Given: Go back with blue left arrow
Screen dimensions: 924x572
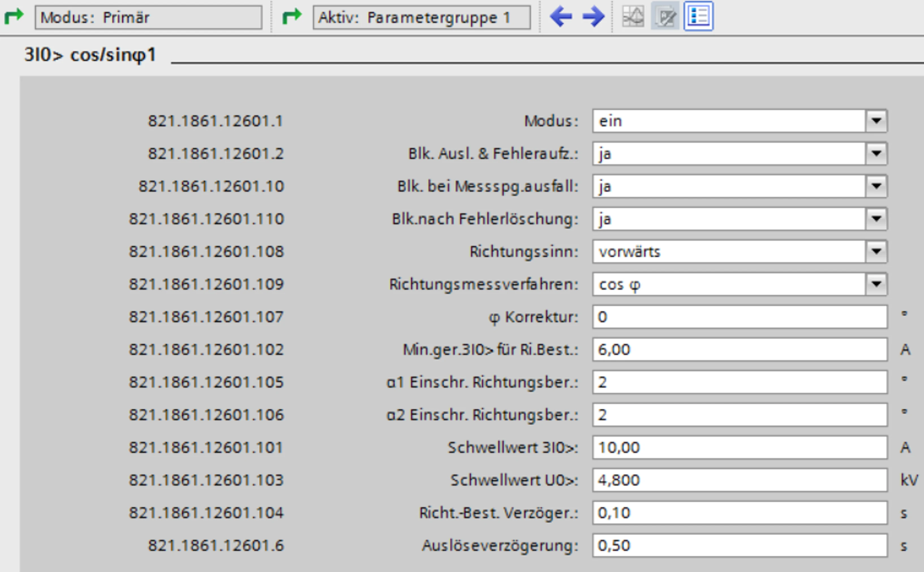Looking at the screenshot, I should 560,17.
